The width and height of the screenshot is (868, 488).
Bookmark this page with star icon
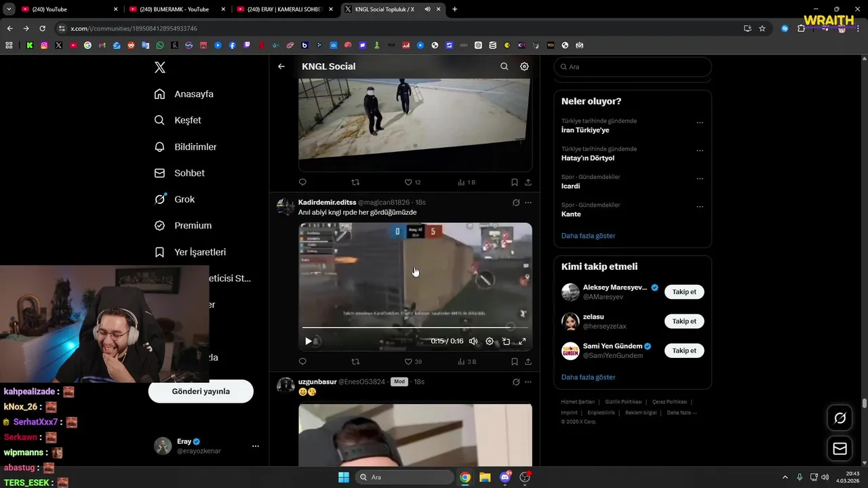pyautogui.click(x=762, y=28)
